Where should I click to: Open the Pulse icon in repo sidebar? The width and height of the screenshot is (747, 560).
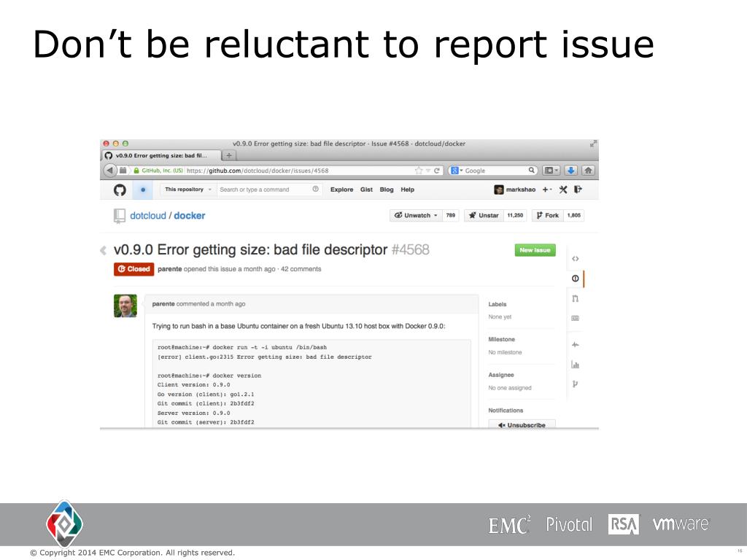(575, 344)
